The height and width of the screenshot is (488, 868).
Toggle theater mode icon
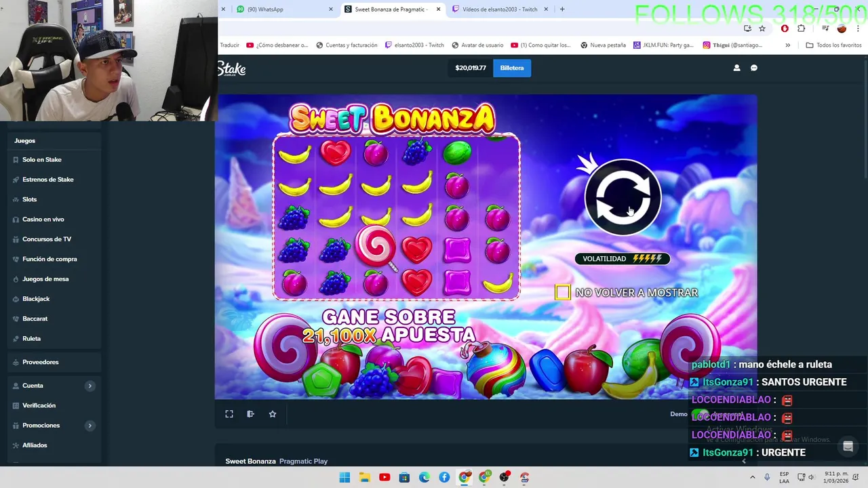click(x=251, y=414)
